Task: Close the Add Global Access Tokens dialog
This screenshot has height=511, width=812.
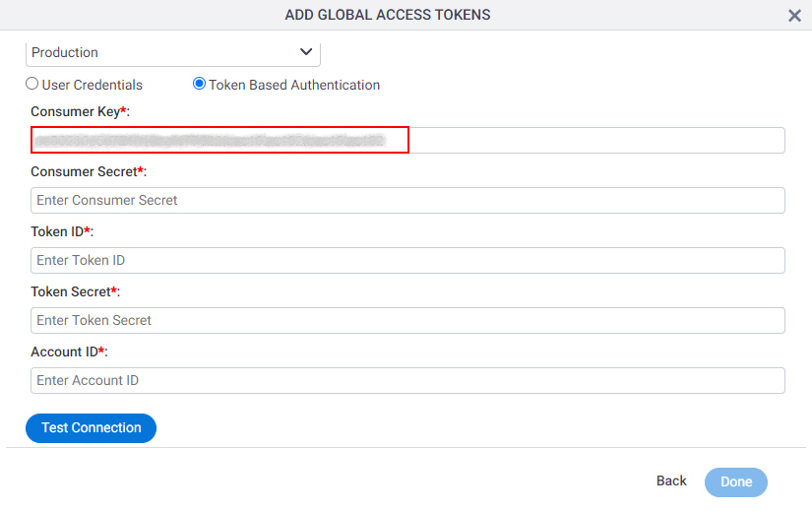Action: pyautogui.click(x=794, y=16)
